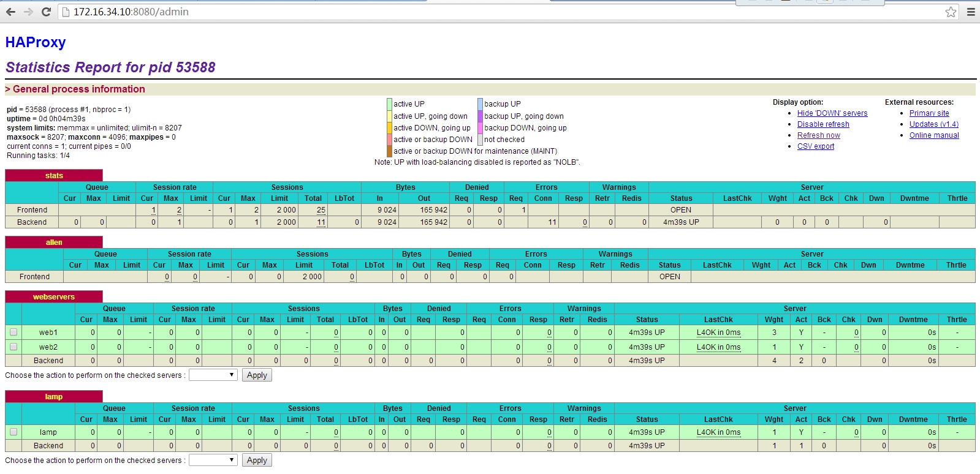The width and height of the screenshot is (980, 474).
Task: Go forward with the browser forward arrow
Action: tap(28, 12)
